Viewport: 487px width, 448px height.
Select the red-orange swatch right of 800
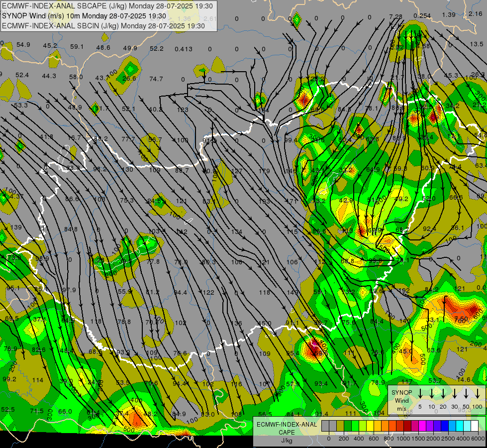click(392, 426)
